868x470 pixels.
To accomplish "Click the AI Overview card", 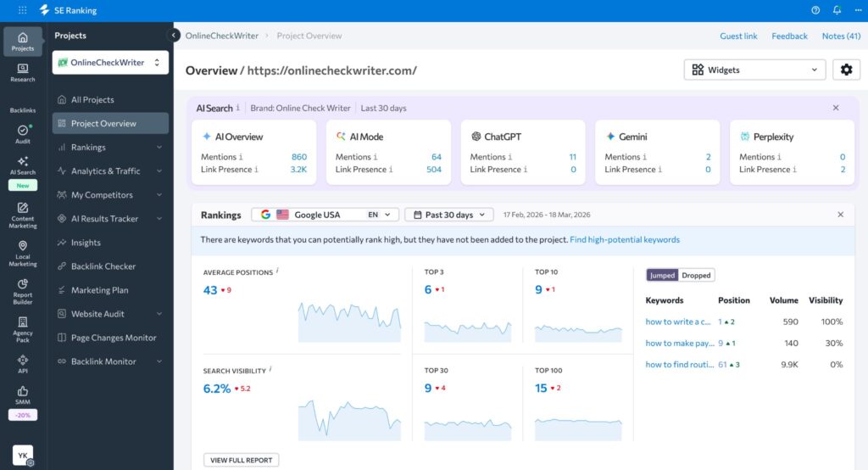I will coord(254,153).
